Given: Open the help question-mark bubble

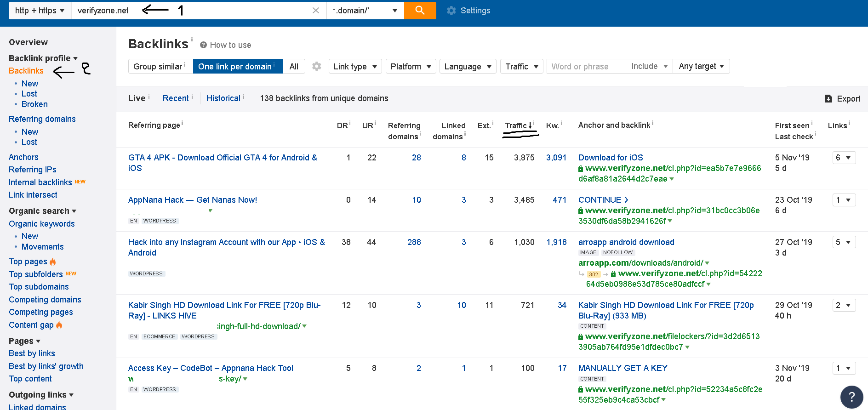Looking at the screenshot, I should [x=851, y=397].
